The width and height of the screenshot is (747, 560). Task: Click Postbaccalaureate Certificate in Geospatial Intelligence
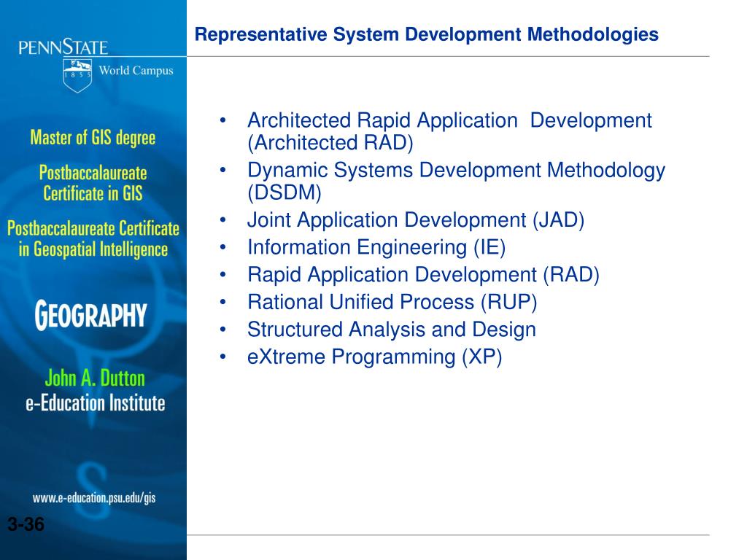click(93, 239)
